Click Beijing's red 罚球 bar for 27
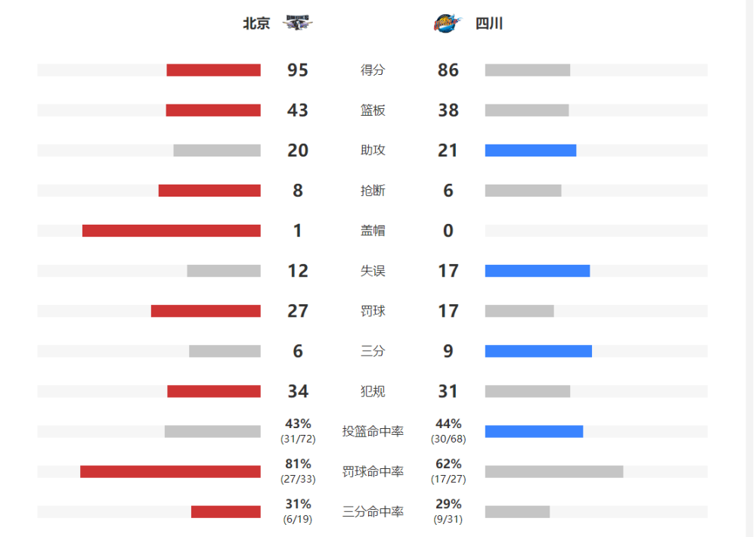The image size is (756, 537). tap(206, 311)
